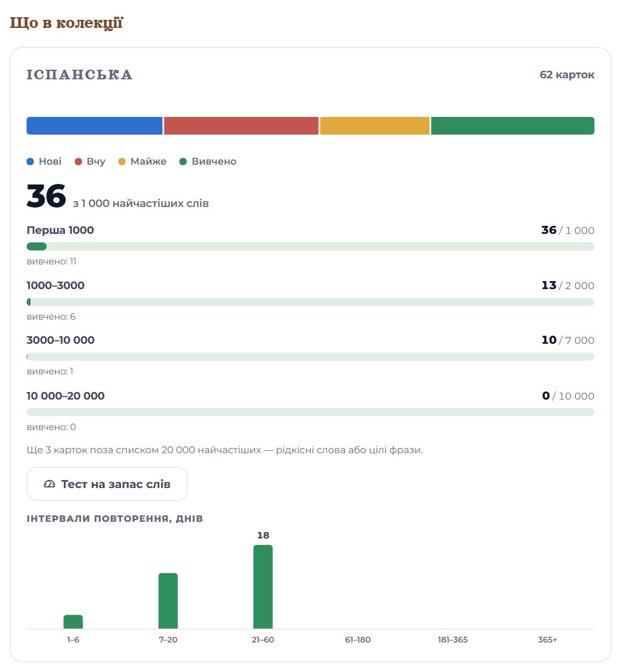Select the blue segment of the card status bar
621x672 pixels.
coord(94,125)
